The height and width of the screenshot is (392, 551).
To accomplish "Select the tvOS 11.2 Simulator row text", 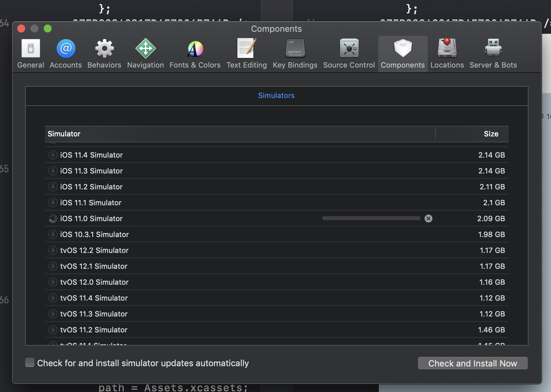I will (94, 330).
